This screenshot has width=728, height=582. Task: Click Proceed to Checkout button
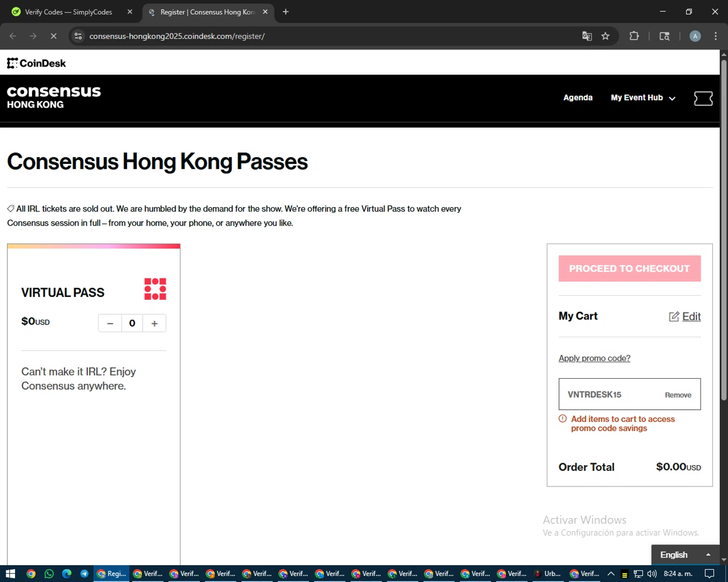coord(629,268)
